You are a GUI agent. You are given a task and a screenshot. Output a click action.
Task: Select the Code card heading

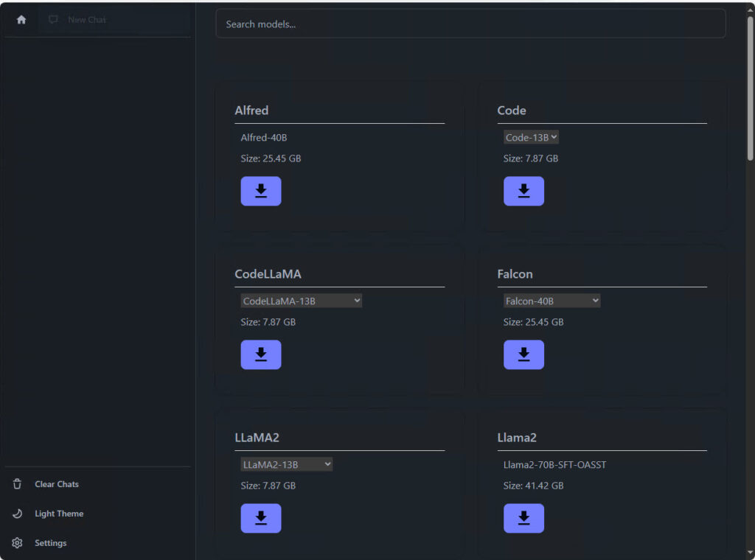(512, 111)
